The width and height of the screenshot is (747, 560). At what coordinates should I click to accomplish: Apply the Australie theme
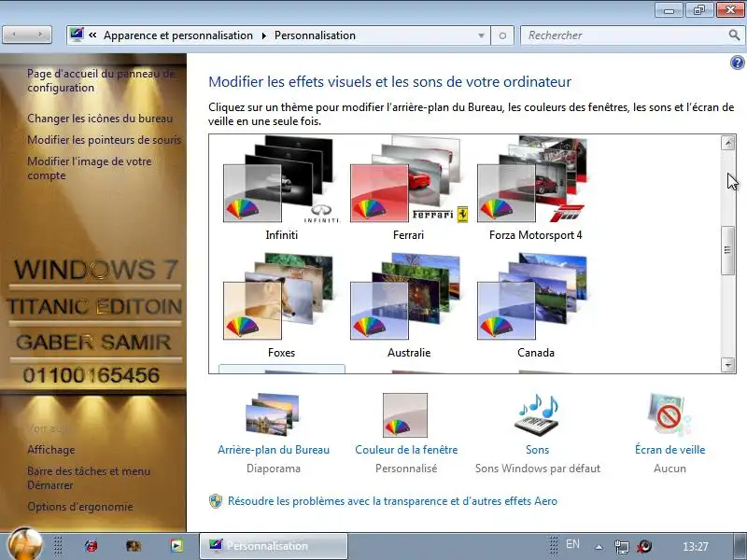[406, 297]
